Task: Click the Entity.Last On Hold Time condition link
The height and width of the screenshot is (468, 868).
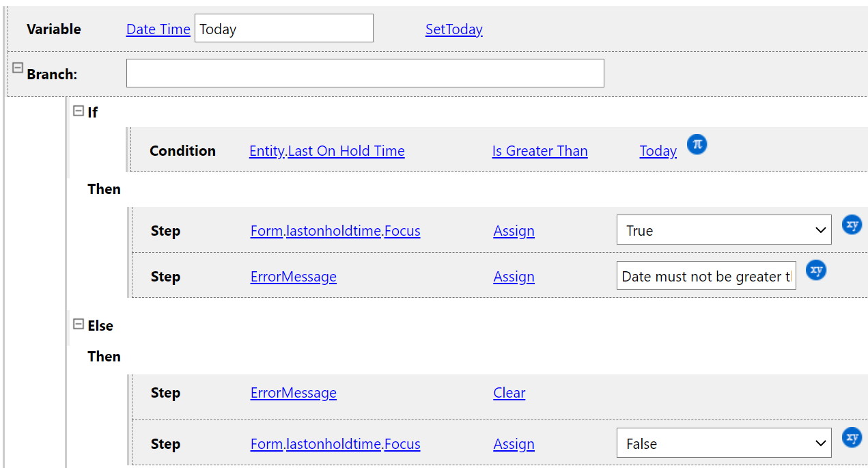Action: (326, 151)
